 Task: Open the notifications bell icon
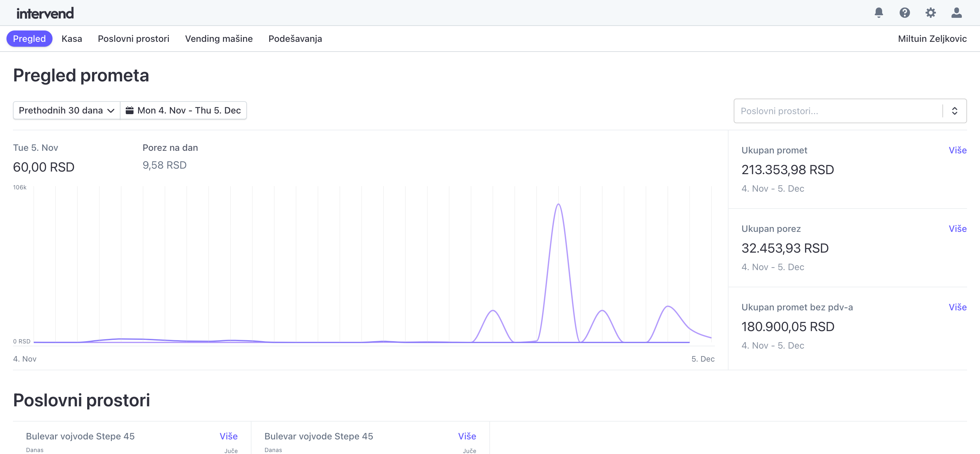point(879,13)
